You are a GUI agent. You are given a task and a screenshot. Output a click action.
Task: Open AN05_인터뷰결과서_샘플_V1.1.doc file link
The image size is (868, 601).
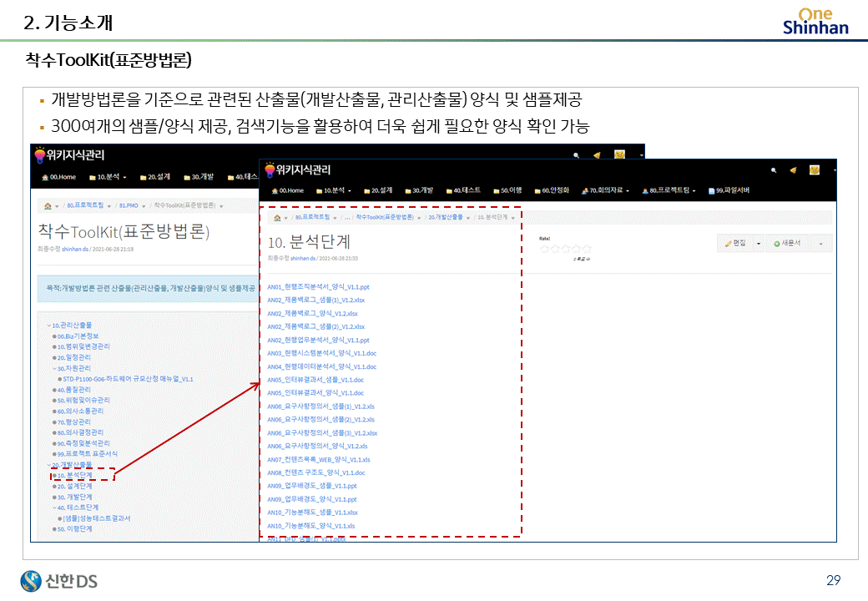[315, 380]
